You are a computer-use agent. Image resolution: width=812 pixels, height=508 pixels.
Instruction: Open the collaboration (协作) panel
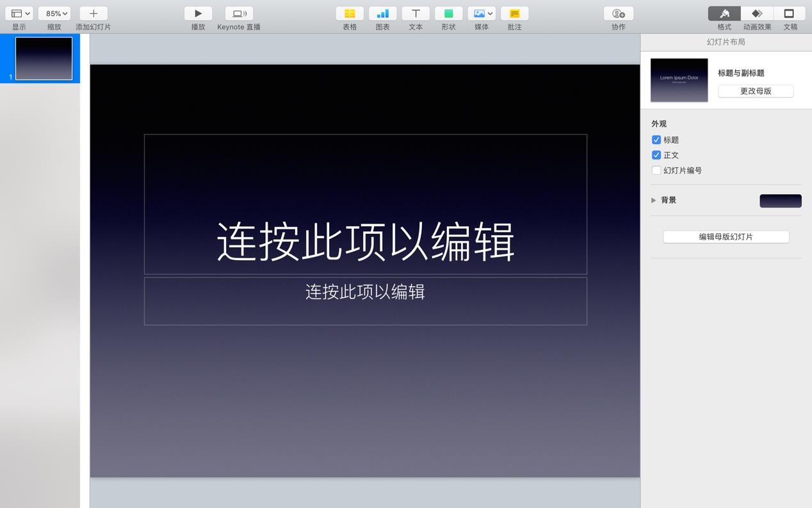coord(617,13)
